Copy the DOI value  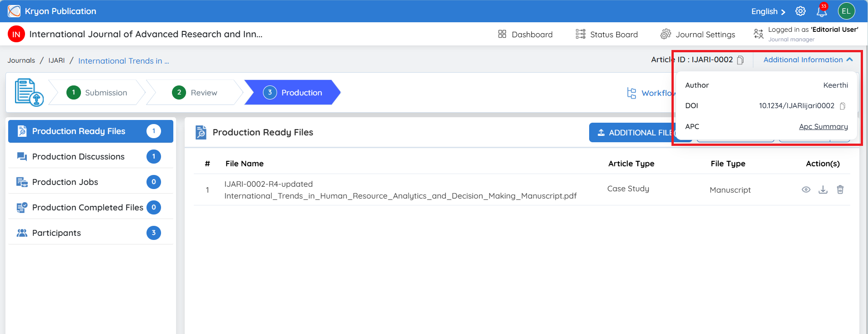[843, 106]
